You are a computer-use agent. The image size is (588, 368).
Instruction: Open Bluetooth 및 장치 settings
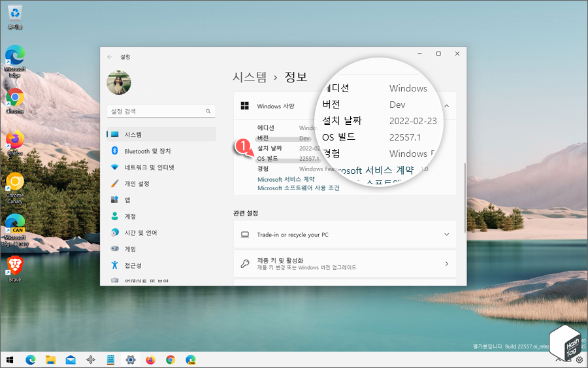(161, 151)
